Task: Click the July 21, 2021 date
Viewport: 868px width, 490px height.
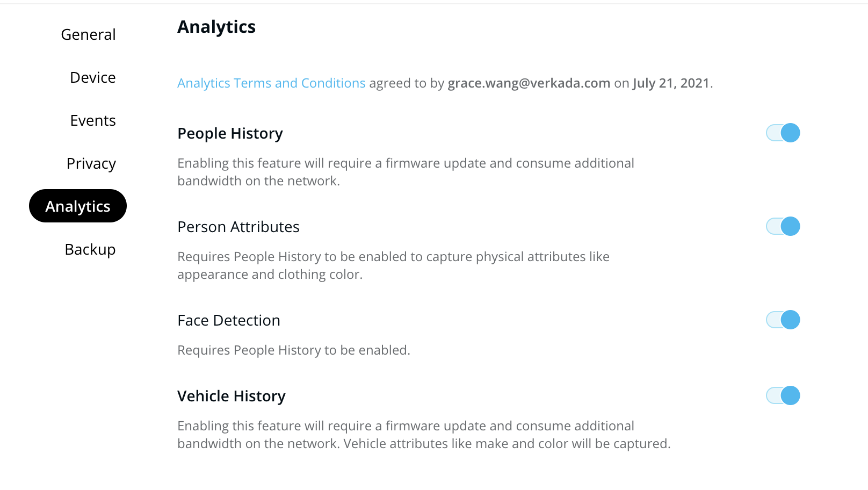Action: 671,83
